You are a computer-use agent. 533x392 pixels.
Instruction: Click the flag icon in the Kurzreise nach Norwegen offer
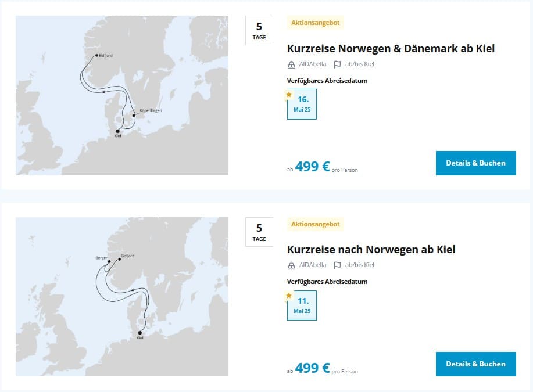click(337, 265)
